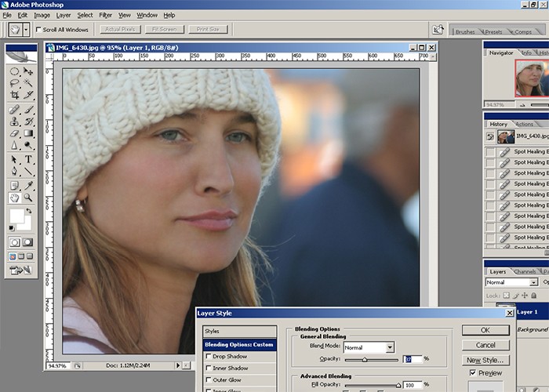Switch to the Channels tab
Screen dimensions: 549x392
(x=525, y=271)
